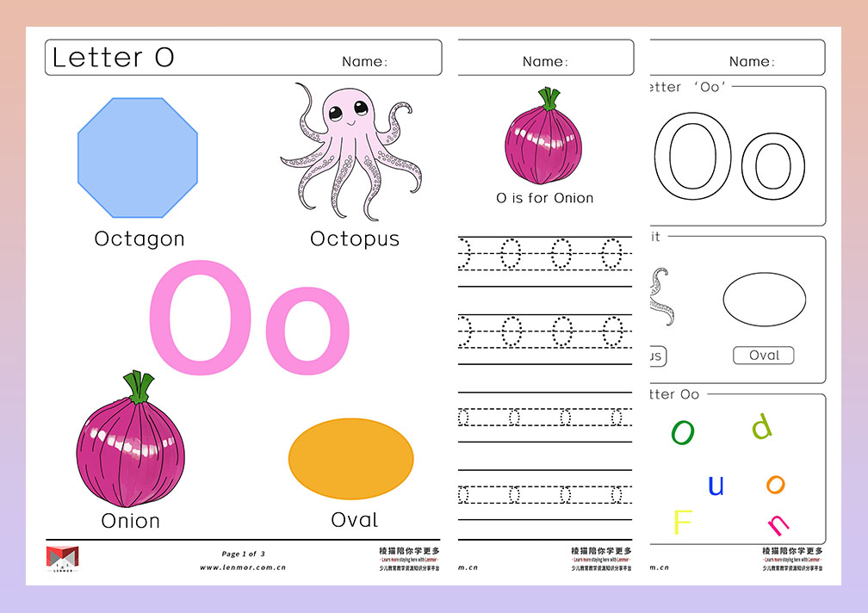Select the green letter o
868x613 pixels.
(683, 432)
